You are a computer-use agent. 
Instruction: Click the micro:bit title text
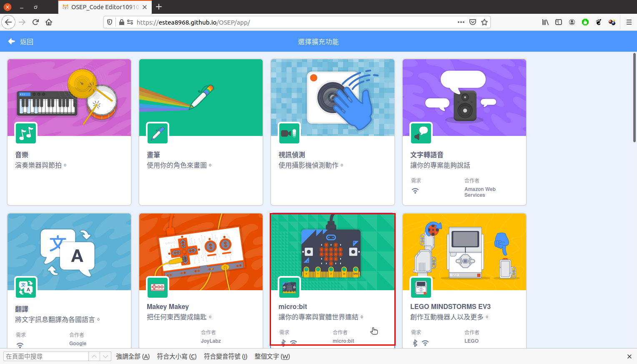[293, 306]
